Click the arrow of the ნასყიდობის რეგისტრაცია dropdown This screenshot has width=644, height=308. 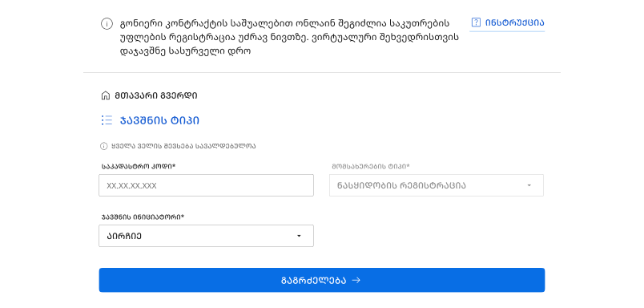529,185
